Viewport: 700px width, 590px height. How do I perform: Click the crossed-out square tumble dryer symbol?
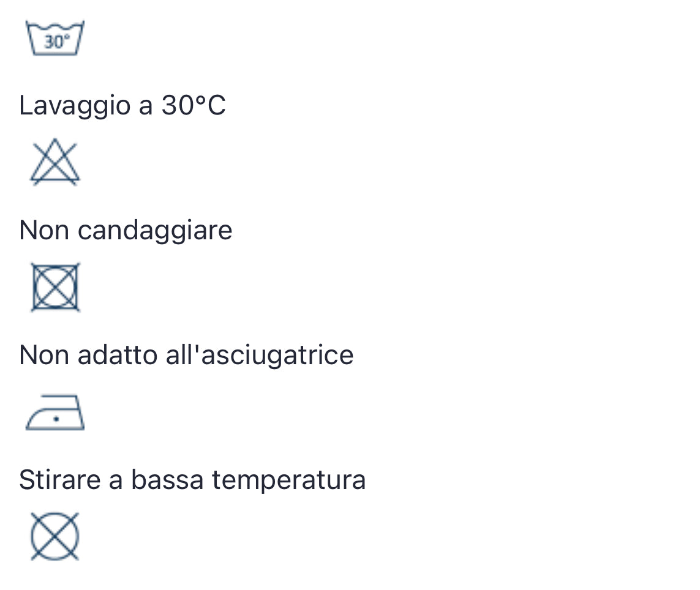coord(55,287)
